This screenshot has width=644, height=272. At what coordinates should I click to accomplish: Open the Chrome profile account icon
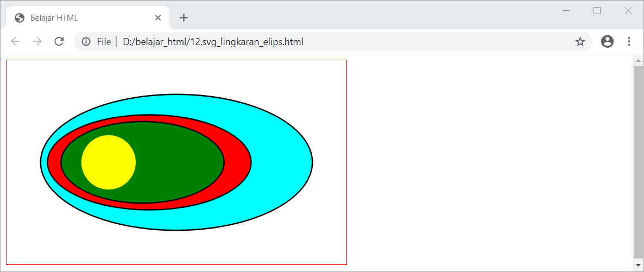tap(607, 41)
